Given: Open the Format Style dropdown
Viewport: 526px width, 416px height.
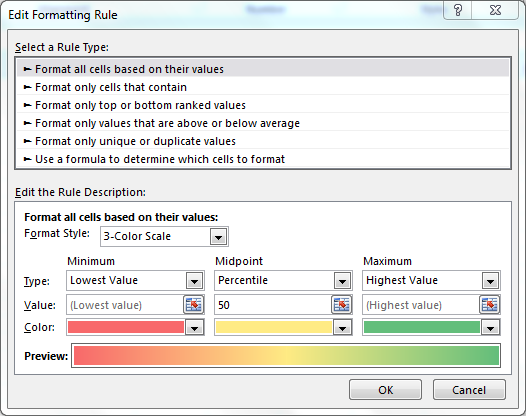Looking at the screenshot, I should [x=218, y=237].
